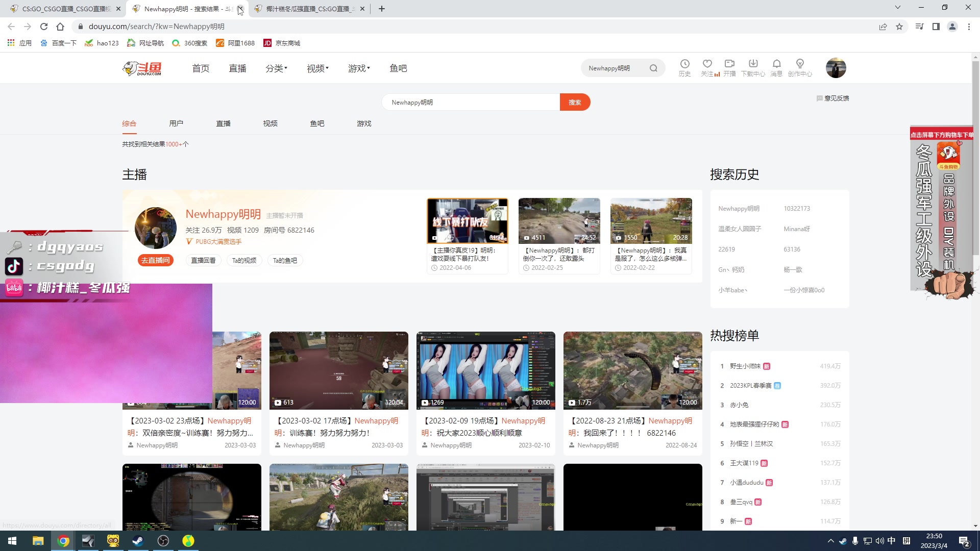Image resolution: width=980 pixels, height=551 pixels.
Task: Open notification center in taskbar
Action: [x=964, y=541]
